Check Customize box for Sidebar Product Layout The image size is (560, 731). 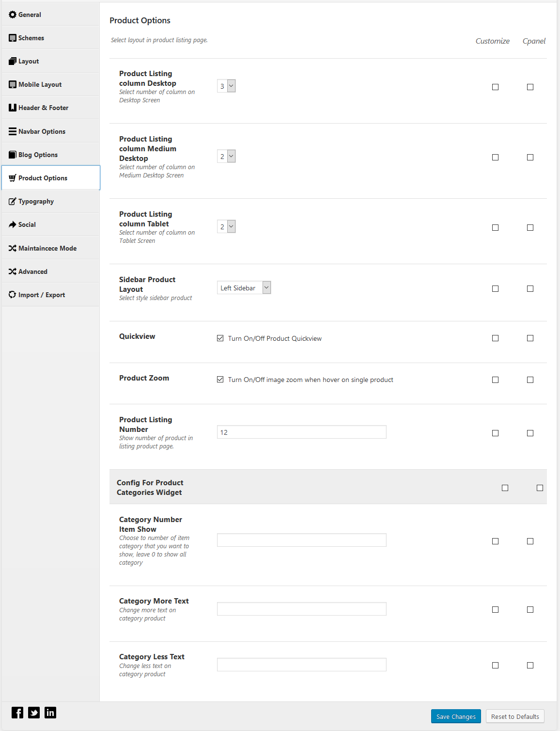[x=495, y=288]
